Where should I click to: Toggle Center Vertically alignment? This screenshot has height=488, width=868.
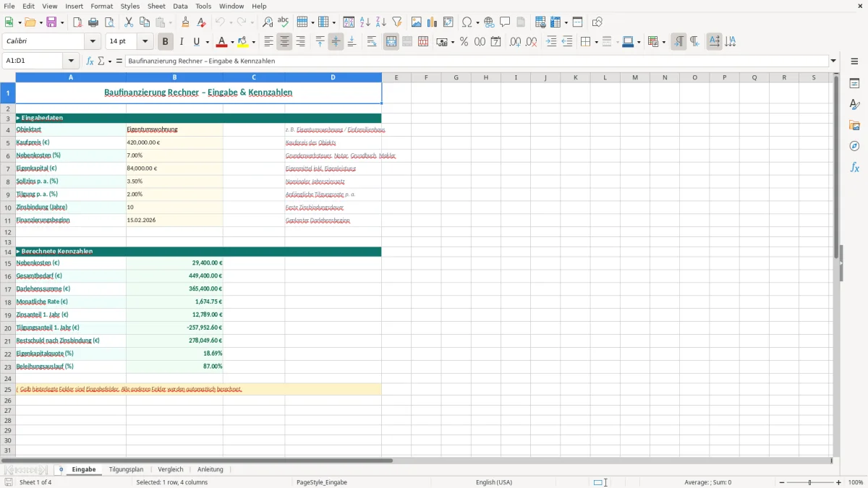coord(336,42)
